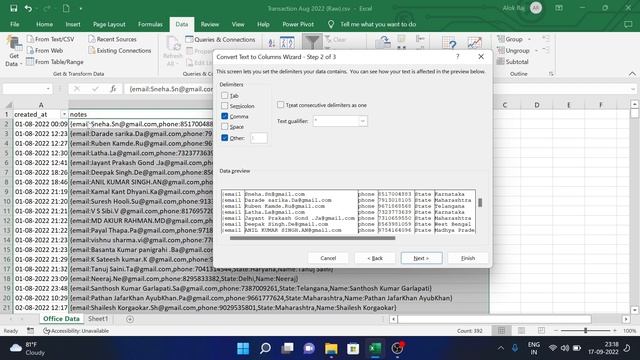Switch to the Power Pivot tab

pos(298,24)
